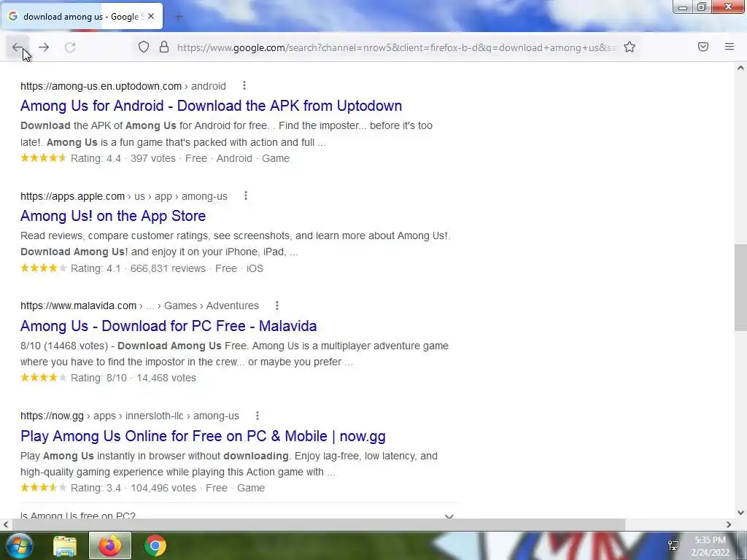The height and width of the screenshot is (560, 747).
Task: Open Among Us for Android Uptodown link
Action: pyautogui.click(x=211, y=106)
